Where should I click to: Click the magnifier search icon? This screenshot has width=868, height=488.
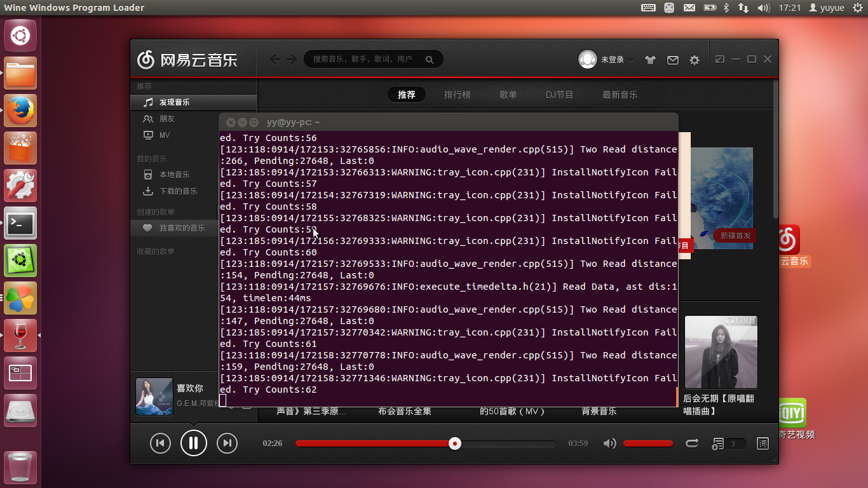click(430, 60)
